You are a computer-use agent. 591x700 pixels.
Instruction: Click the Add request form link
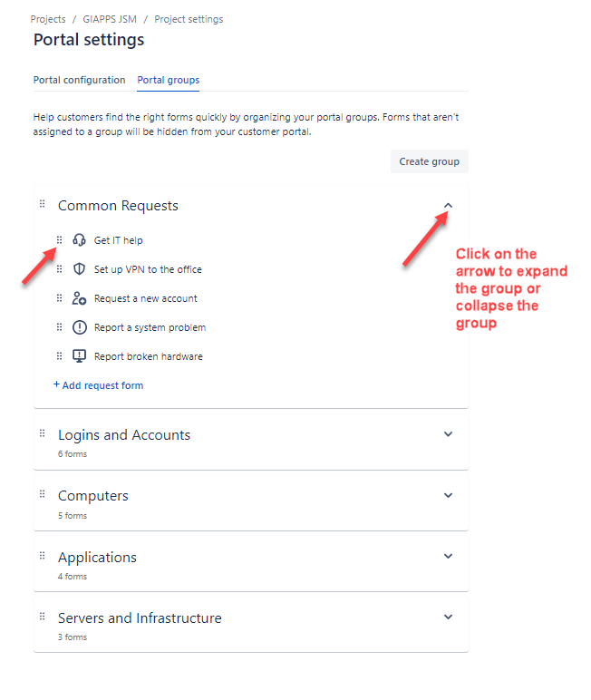99,385
